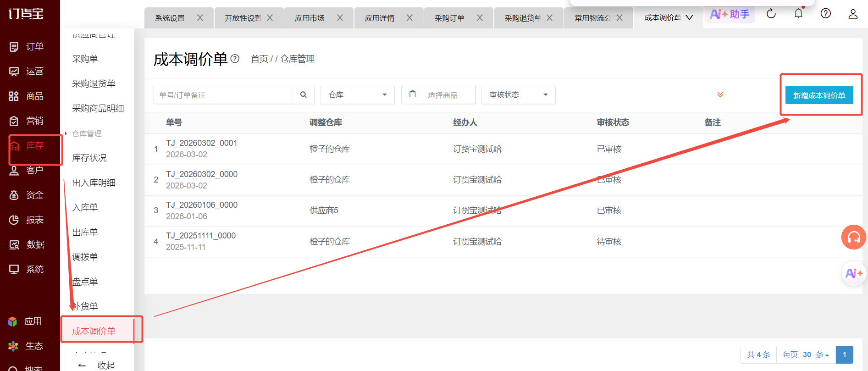
Task: Go to 首页 breadcrumb link
Action: click(260, 59)
